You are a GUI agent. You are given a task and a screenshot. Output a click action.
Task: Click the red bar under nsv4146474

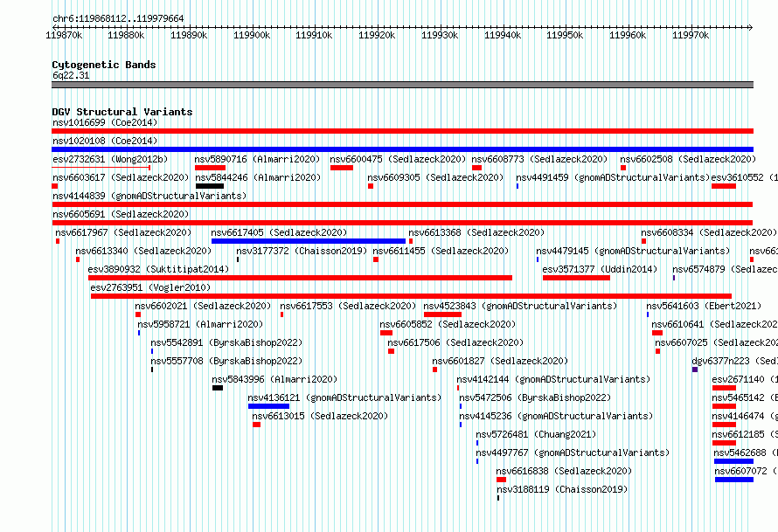tap(724, 425)
